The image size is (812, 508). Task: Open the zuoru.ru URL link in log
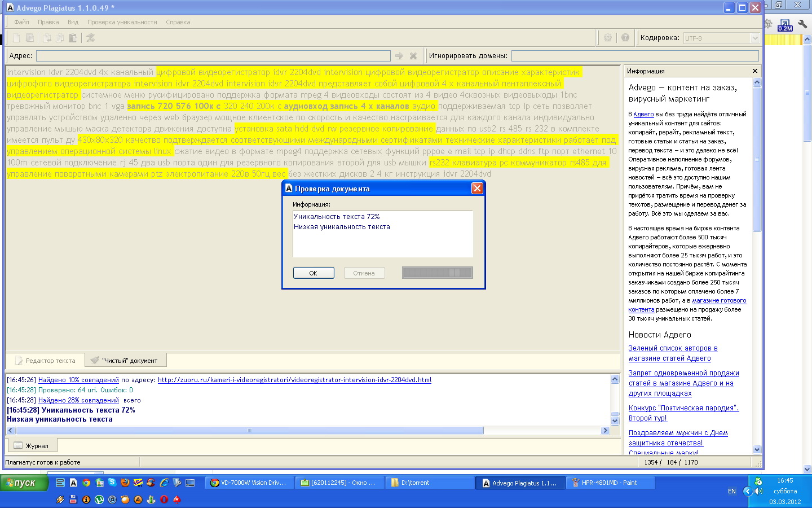click(294, 380)
